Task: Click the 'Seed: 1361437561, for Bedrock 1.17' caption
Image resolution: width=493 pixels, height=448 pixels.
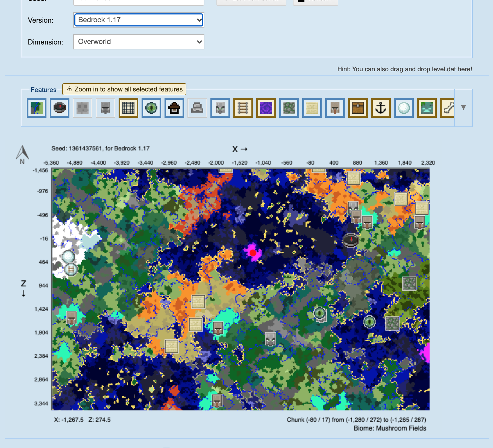Action: (101, 149)
